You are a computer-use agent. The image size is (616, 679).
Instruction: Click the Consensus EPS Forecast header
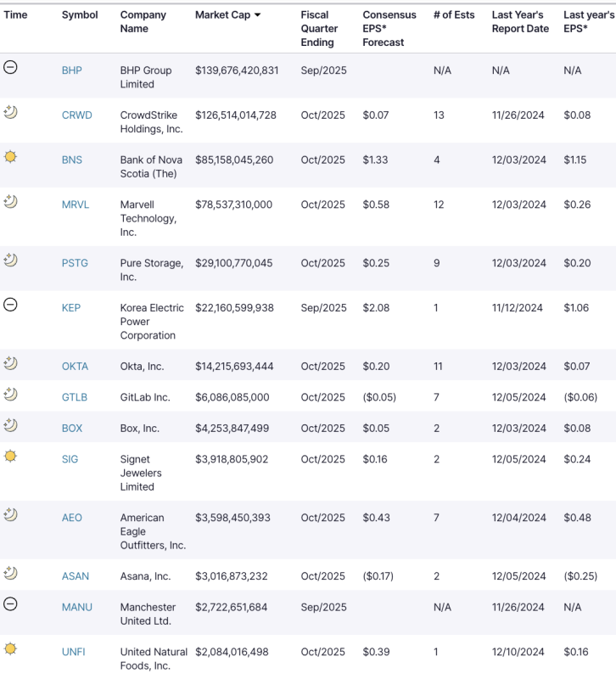coord(389,29)
